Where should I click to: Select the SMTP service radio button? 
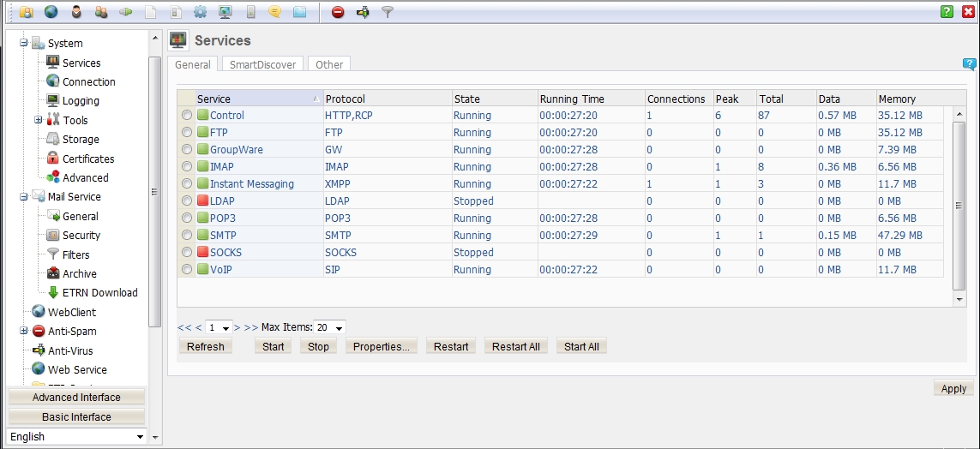[186, 236]
